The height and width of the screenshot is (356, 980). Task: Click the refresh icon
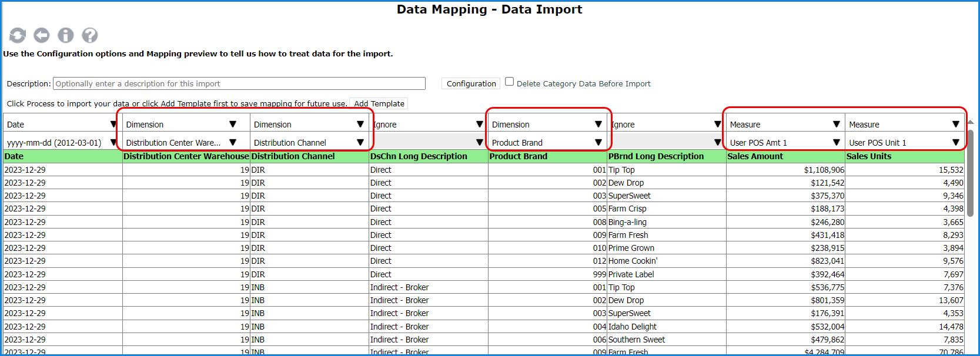click(18, 35)
